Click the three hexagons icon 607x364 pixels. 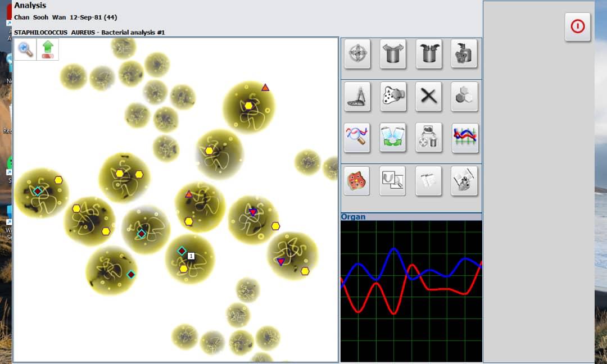point(464,97)
